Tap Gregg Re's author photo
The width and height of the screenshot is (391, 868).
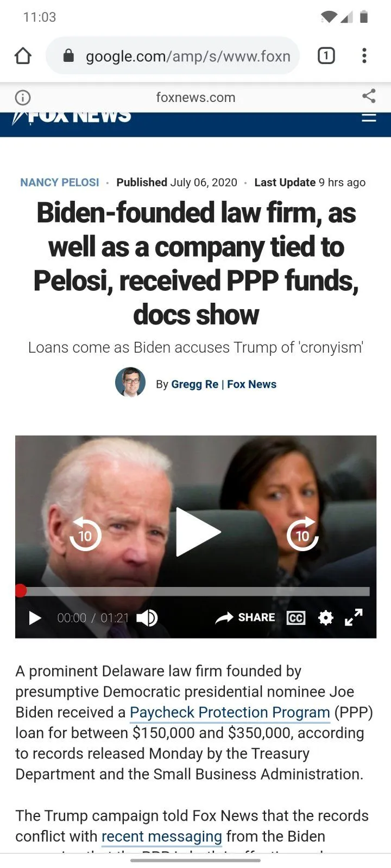(x=130, y=382)
